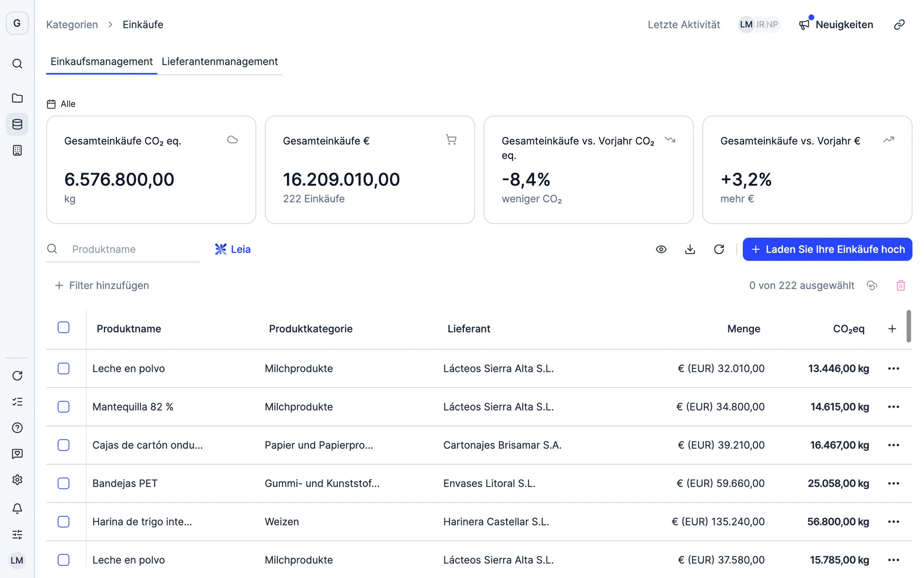Copy the page link with the chain icon

(899, 25)
